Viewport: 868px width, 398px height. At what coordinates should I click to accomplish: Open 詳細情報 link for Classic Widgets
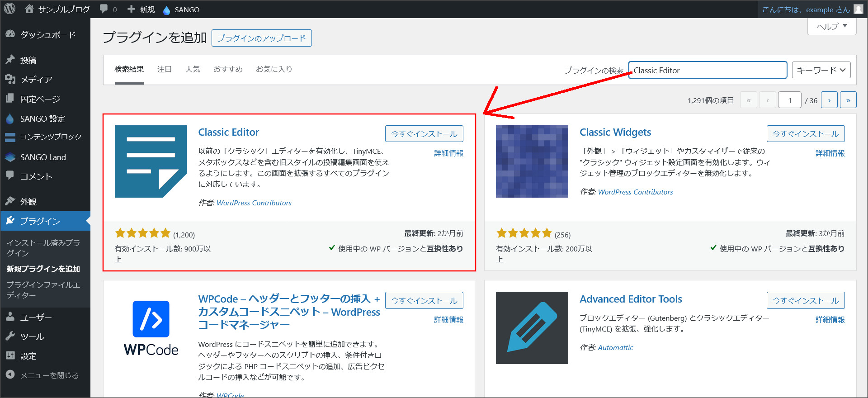click(830, 153)
